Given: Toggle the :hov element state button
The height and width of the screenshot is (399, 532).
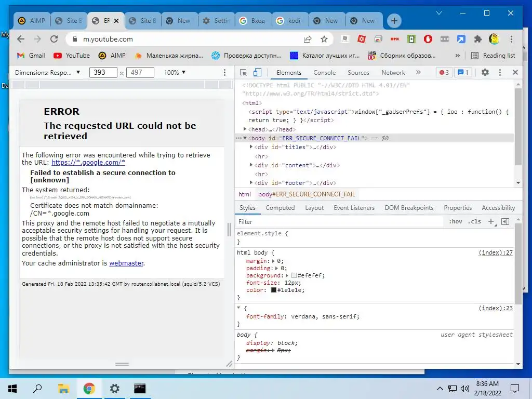Looking at the screenshot, I should pyautogui.click(x=455, y=221).
